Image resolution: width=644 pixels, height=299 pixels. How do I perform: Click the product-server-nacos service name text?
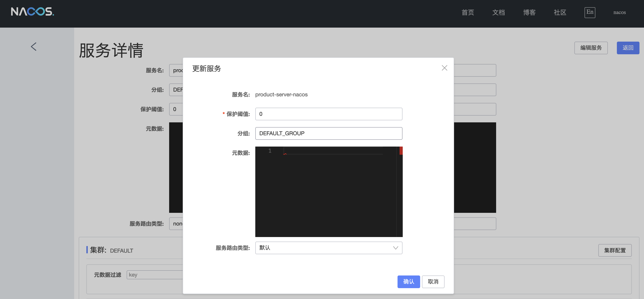(281, 95)
